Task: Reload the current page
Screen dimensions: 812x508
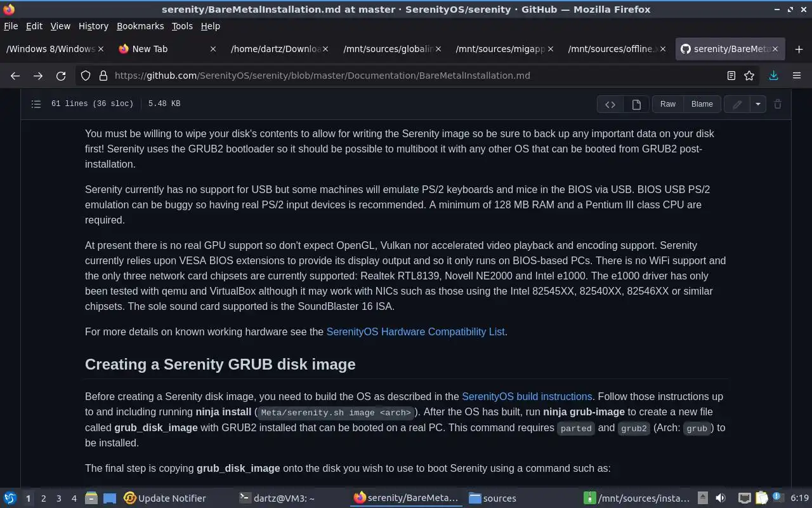Action: [61, 76]
